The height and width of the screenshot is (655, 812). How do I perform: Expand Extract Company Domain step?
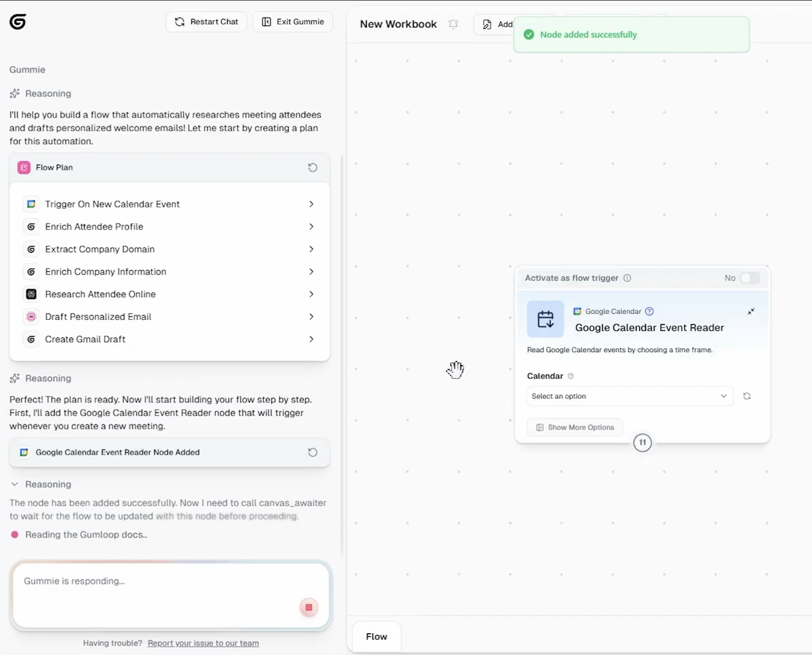pos(311,249)
